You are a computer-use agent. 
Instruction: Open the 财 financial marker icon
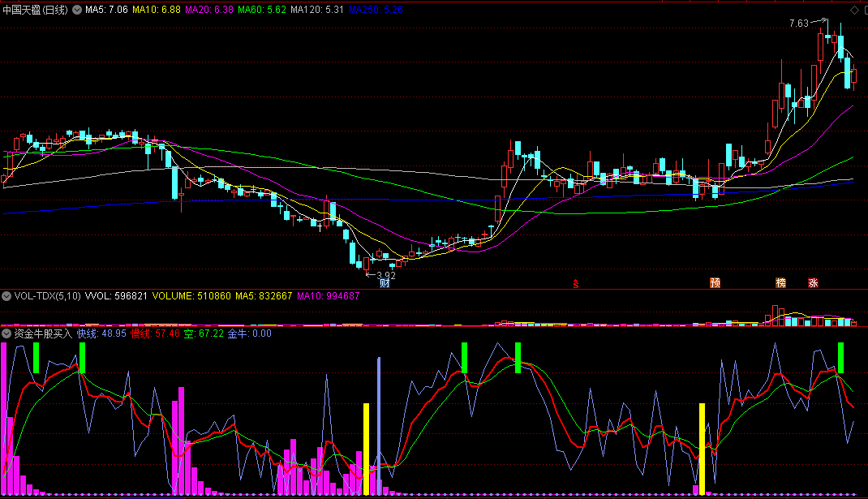(x=385, y=283)
